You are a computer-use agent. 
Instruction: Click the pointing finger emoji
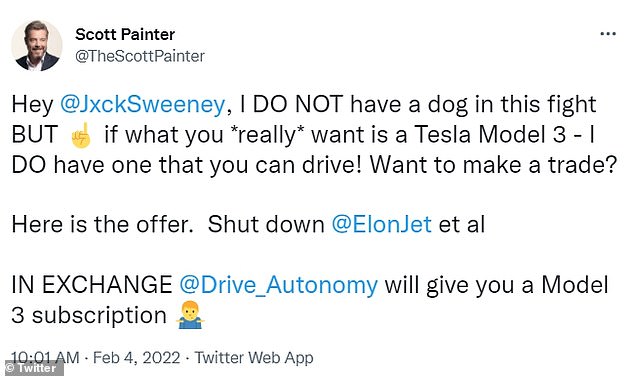[x=81, y=135]
